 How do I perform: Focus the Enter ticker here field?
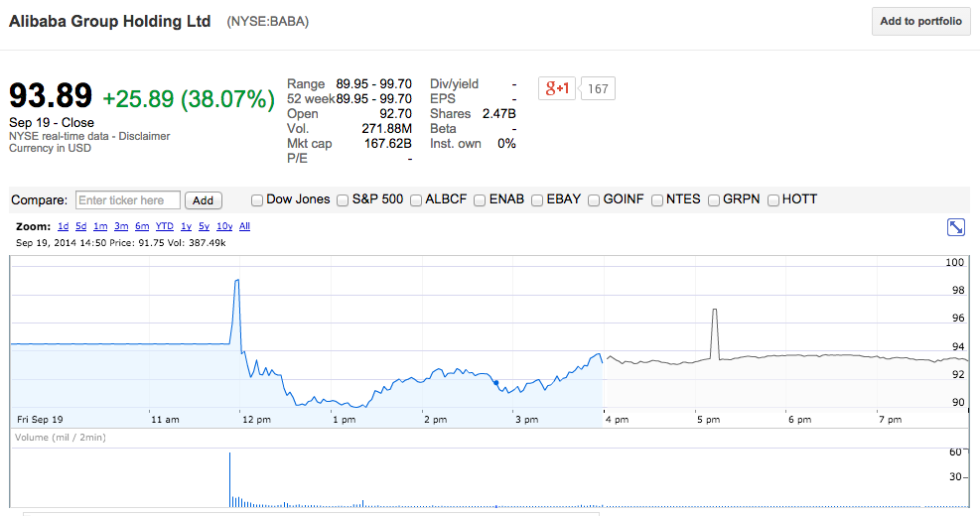127,200
